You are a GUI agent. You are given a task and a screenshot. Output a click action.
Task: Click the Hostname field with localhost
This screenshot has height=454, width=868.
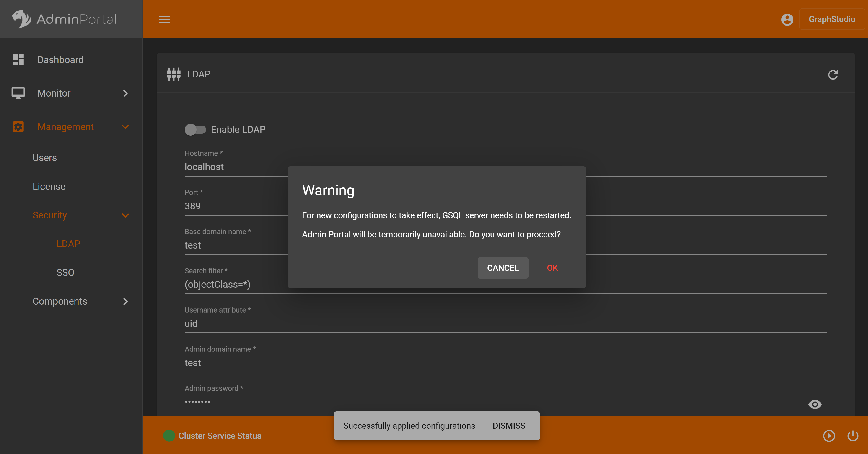click(x=505, y=167)
